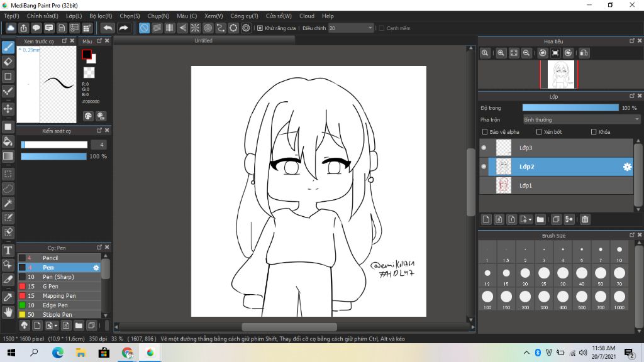Enable the radial snap guide

tap(195, 28)
